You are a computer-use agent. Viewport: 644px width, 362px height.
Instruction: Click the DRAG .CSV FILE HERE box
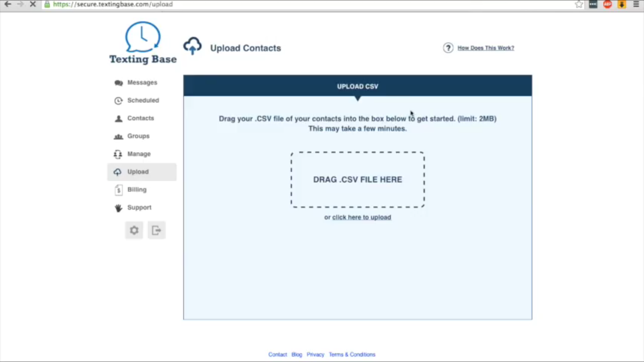tap(357, 179)
